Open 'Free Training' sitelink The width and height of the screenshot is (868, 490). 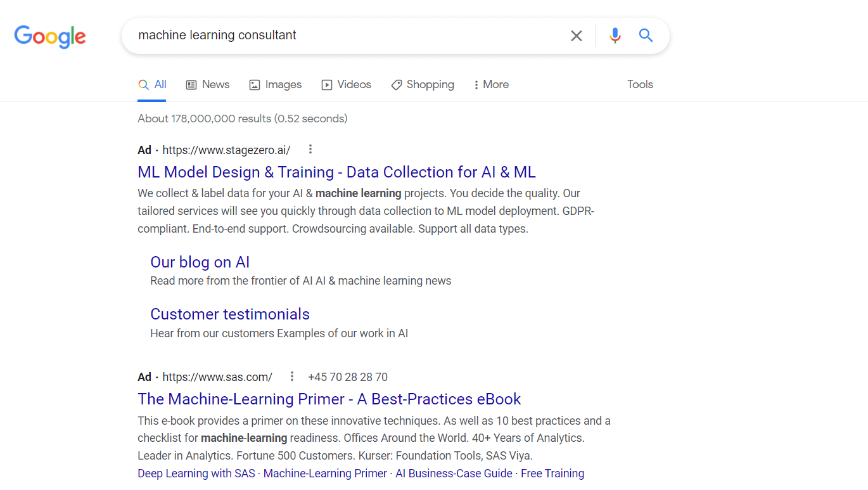click(552, 474)
